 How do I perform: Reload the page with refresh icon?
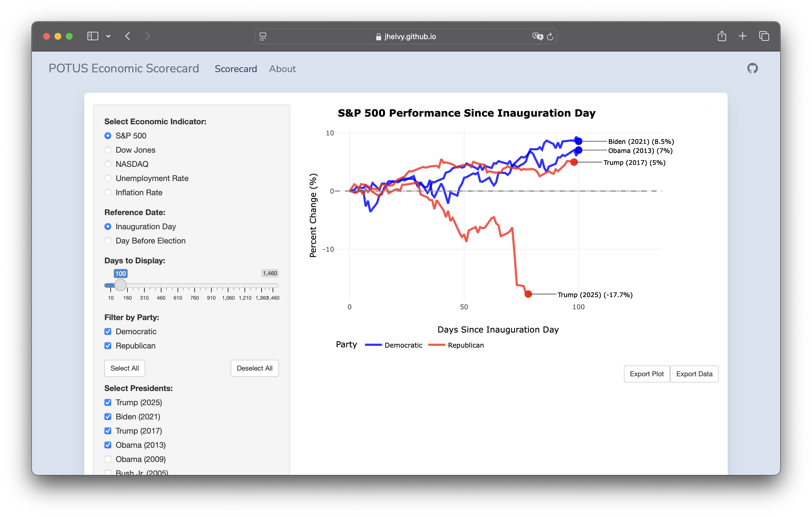point(550,36)
